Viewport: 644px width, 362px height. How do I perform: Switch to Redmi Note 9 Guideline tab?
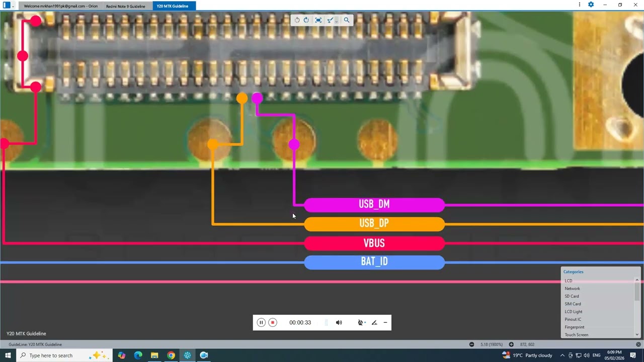(x=125, y=6)
